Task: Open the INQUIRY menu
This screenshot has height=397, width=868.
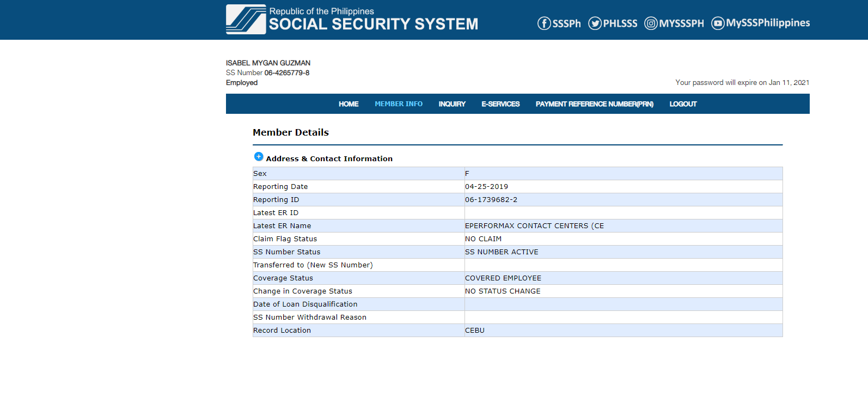Action: tap(452, 104)
